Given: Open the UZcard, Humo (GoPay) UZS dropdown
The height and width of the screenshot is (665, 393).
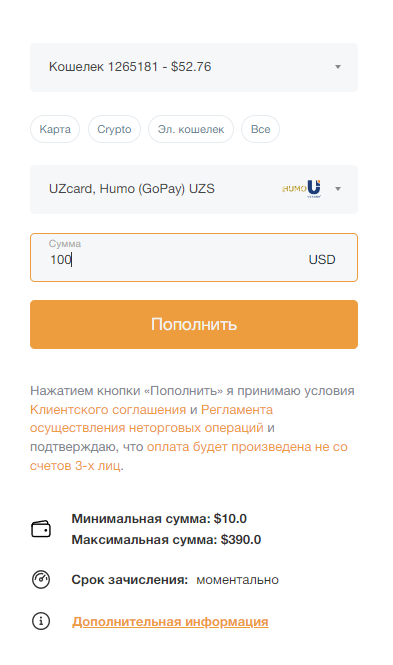Looking at the screenshot, I should click(194, 189).
